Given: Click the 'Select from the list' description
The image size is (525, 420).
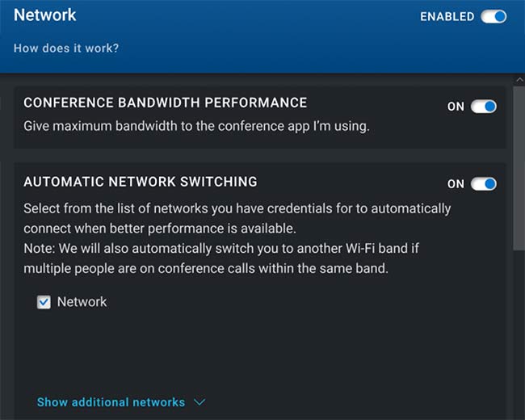Looking at the screenshot, I should tap(237, 218).
